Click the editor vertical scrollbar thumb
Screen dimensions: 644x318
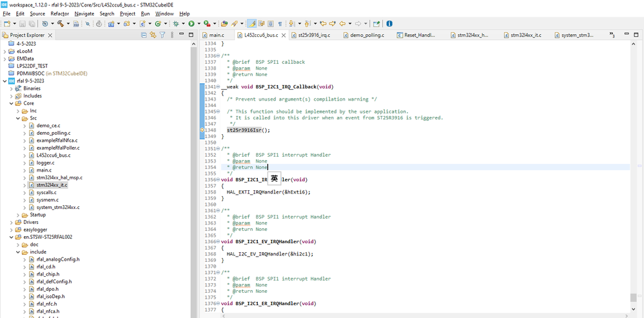point(634,297)
